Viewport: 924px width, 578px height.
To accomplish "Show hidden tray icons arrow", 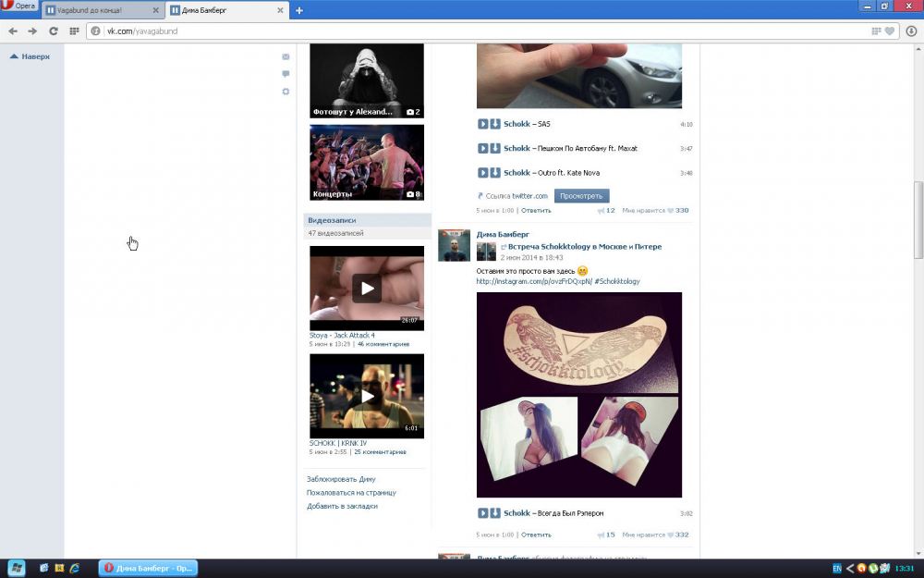I will coord(850,569).
